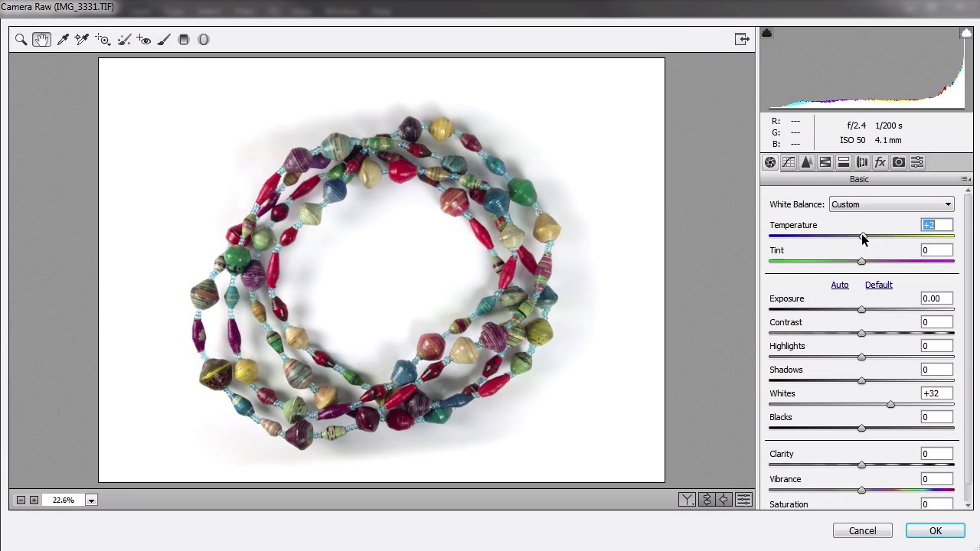Click the Exposure value field
This screenshot has height=551, width=980.
click(937, 298)
